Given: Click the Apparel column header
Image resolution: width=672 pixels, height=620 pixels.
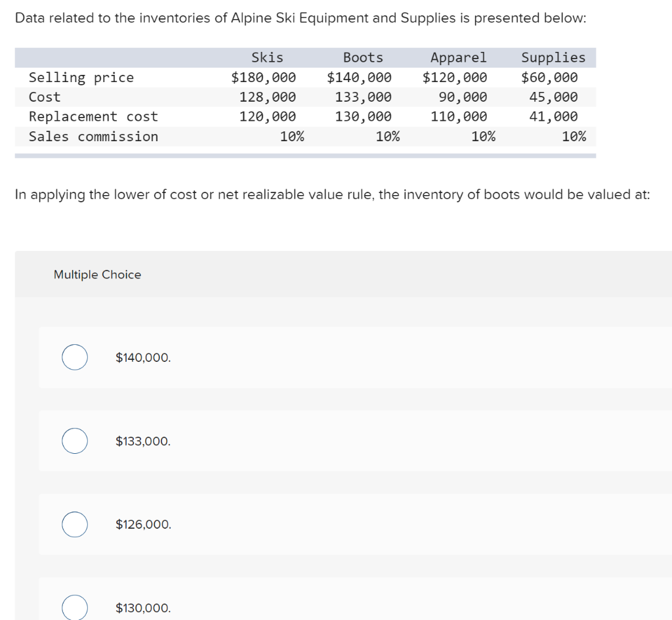Looking at the screenshot, I should pos(458,58).
